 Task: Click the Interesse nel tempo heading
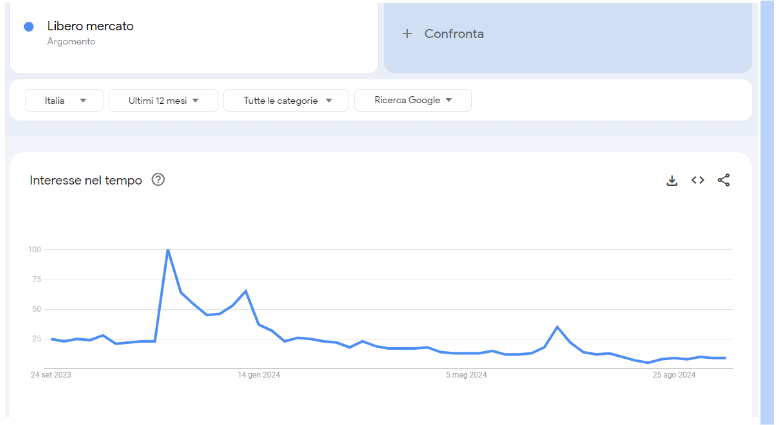coord(86,180)
